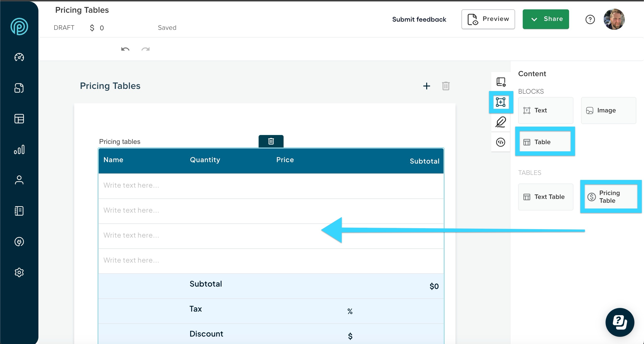This screenshot has width=644, height=344.
Task: Click the Subtotal $0 value
Action: tap(434, 286)
